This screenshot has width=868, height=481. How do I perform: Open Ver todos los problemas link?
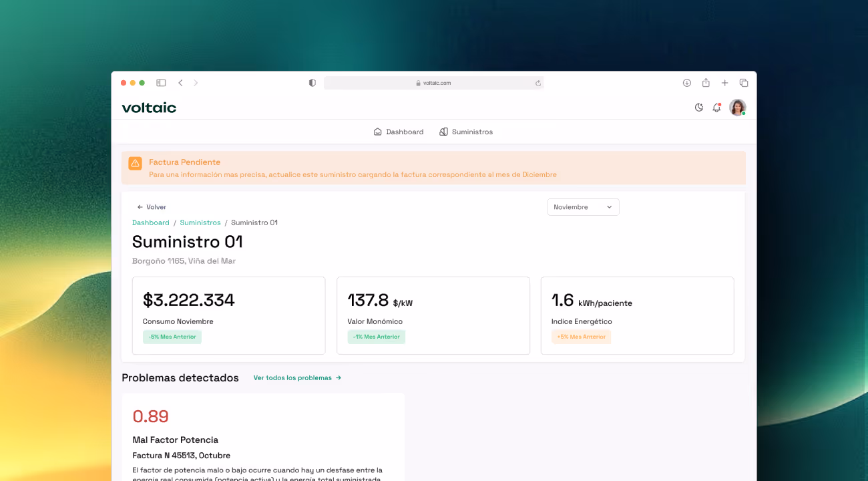297,377
